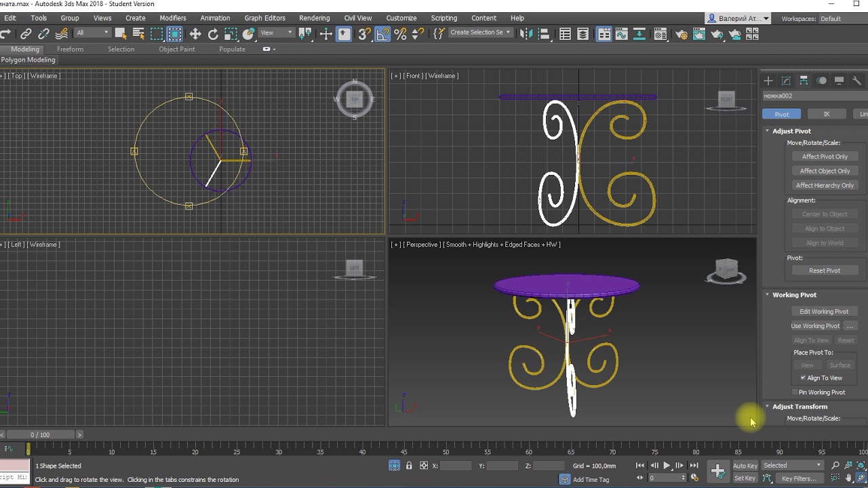Viewport: 868px width, 488px height.
Task: Open the Modify panel icon
Action: [786, 81]
